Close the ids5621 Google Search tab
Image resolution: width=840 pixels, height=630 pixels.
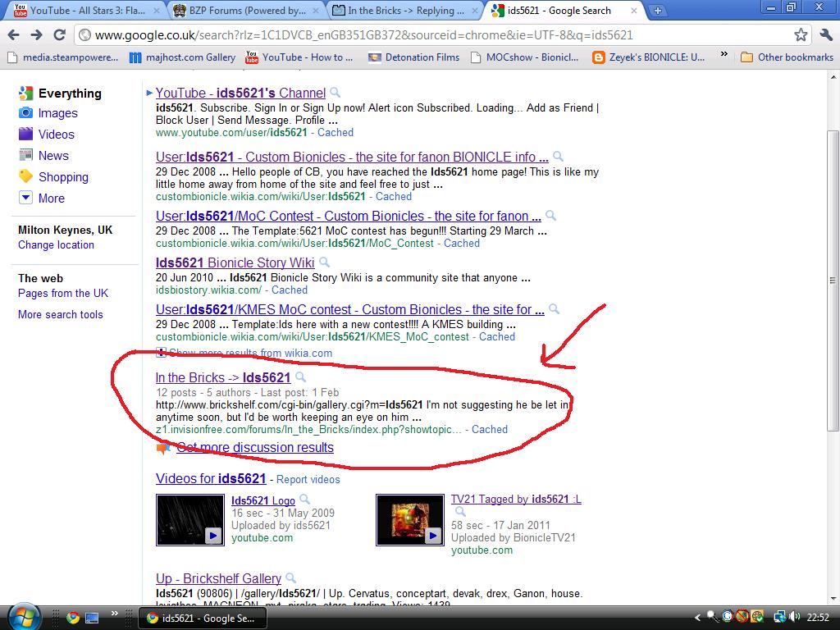click(635, 11)
